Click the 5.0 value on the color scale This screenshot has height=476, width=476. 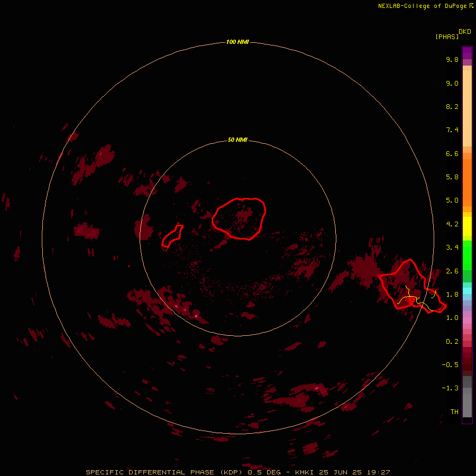click(452, 200)
